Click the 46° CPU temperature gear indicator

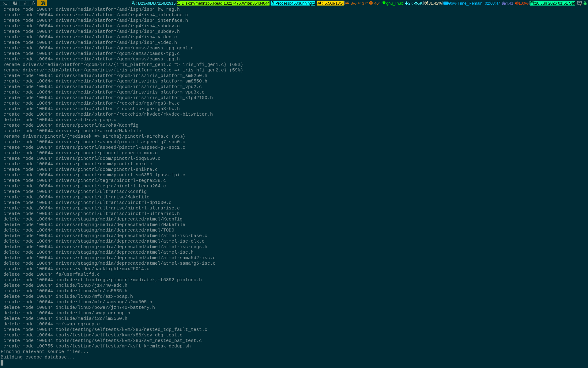[374, 3]
